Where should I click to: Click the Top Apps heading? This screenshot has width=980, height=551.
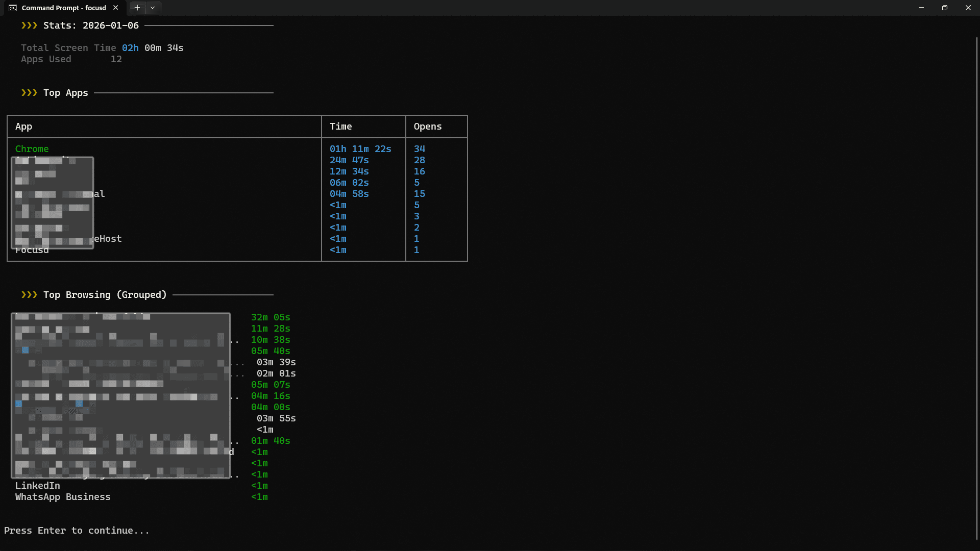66,93
